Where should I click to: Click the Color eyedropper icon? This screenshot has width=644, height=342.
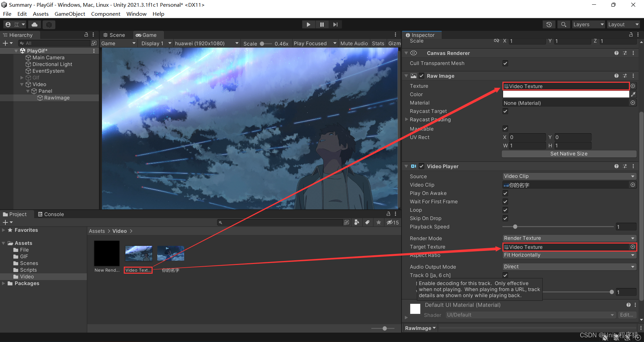click(633, 94)
